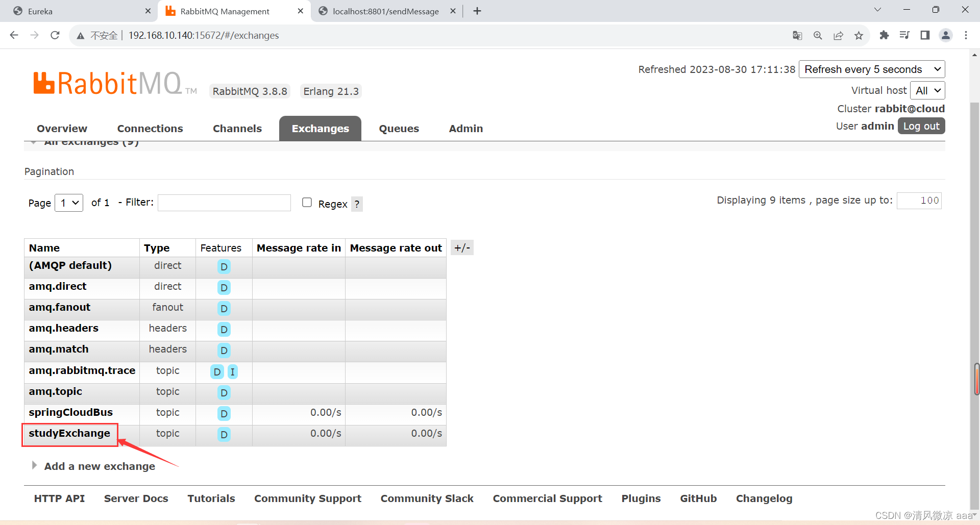Open the media control icon
980x525 pixels.
[904, 35]
